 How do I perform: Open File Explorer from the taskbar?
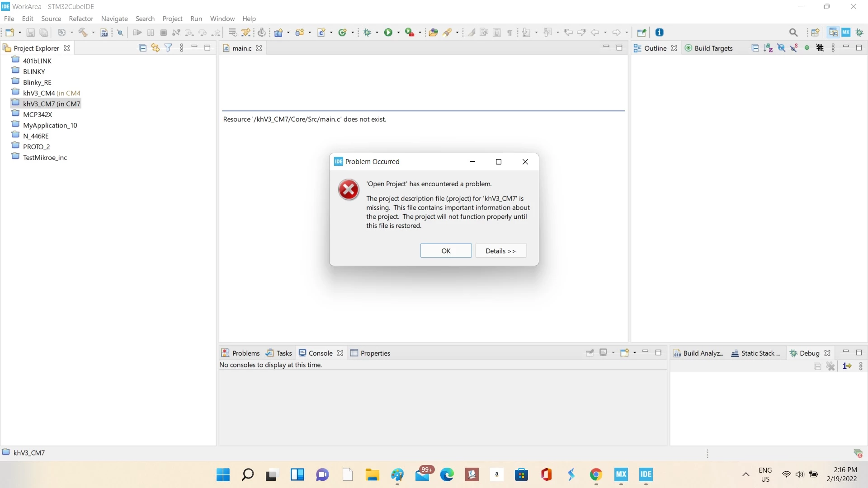pyautogui.click(x=372, y=474)
